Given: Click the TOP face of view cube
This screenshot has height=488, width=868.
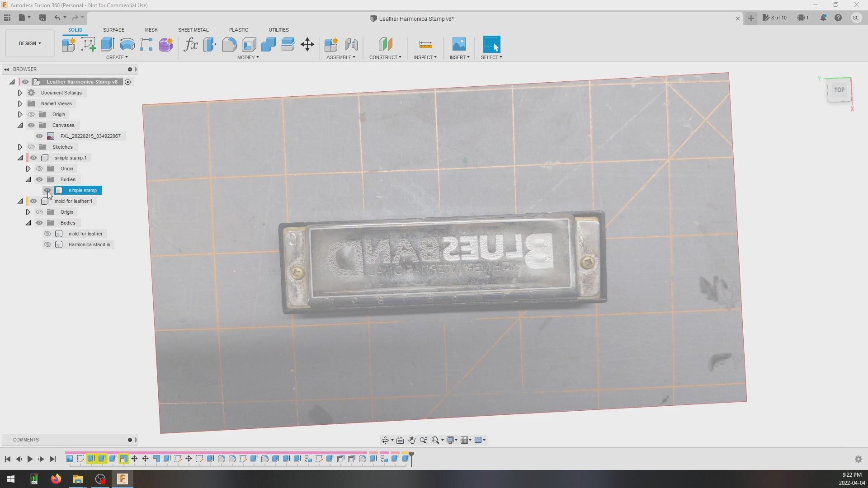Looking at the screenshot, I should point(839,90).
